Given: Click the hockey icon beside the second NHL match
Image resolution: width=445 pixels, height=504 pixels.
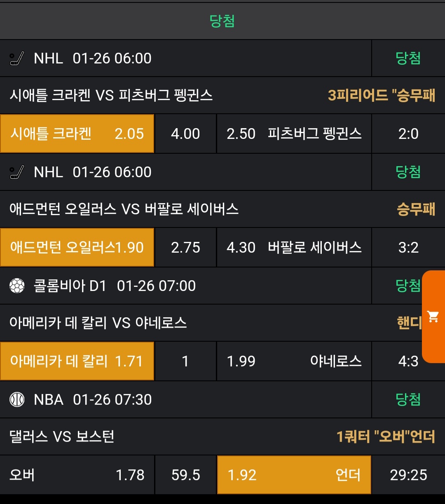Looking at the screenshot, I should pos(17,172).
